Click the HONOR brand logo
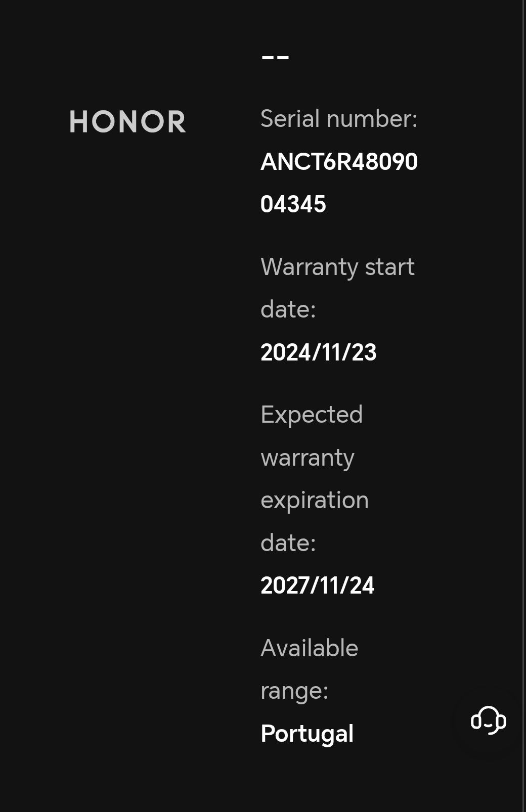Screen dimensions: 526x812 point(127,122)
